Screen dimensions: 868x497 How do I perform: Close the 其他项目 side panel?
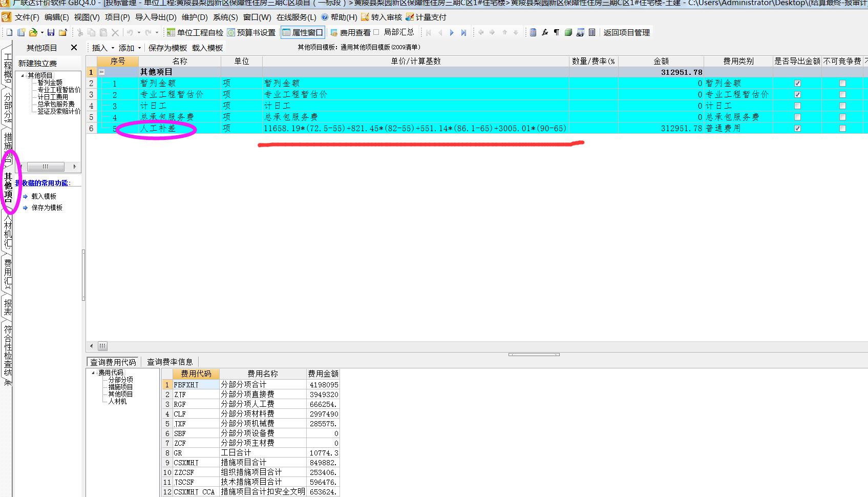pyautogui.click(x=74, y=48)
